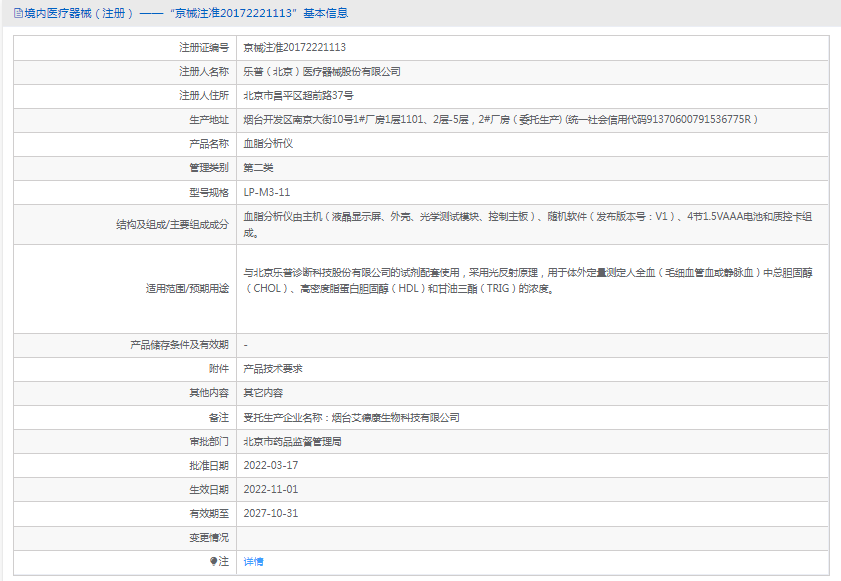Click the attachment value 产品技术要求
Image resolution: width=841 pixels, height=581 pixels.
[273, 369]
